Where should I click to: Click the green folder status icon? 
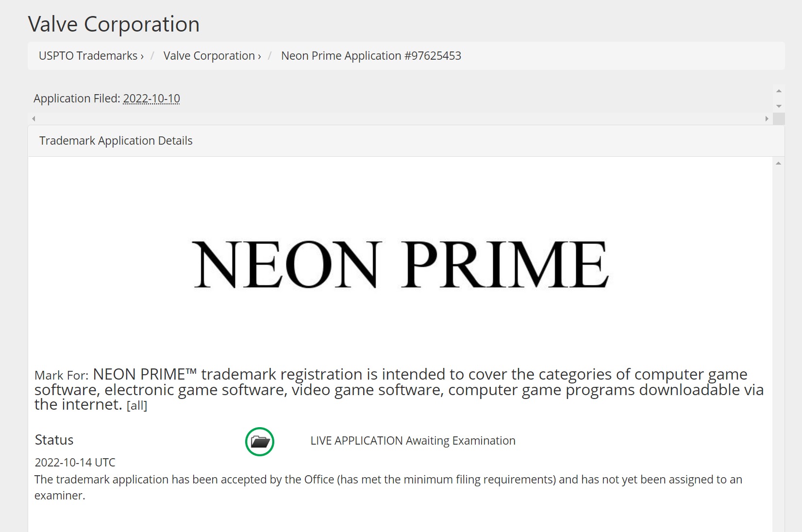point(260,442)
